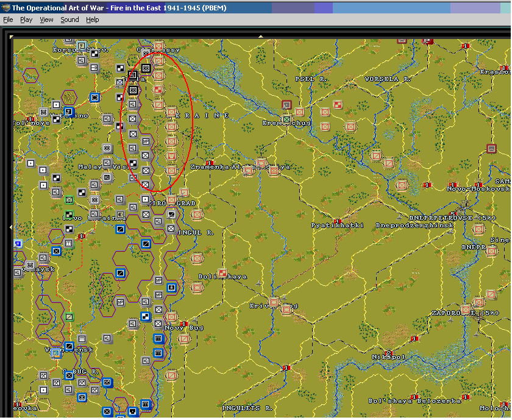Click the red flag marker at Znamenka
512x420 pixels.
(209, 163)
